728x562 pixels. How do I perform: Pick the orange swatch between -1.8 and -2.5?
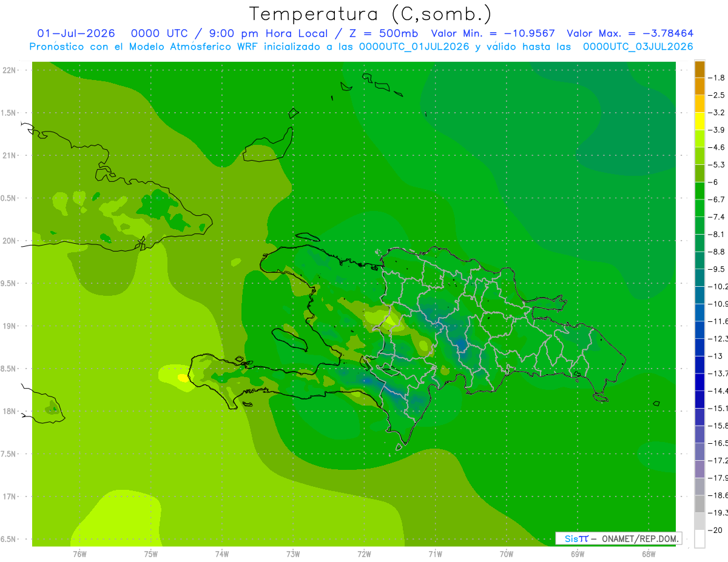pos(699,87)
